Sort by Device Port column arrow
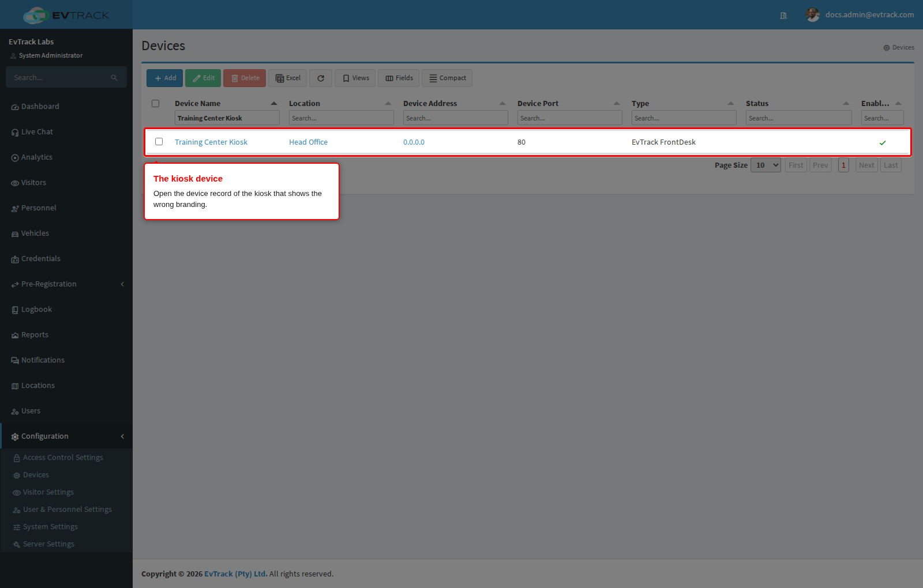The width and height of the screenshot is (923, 588). click(x=617, y=104)
